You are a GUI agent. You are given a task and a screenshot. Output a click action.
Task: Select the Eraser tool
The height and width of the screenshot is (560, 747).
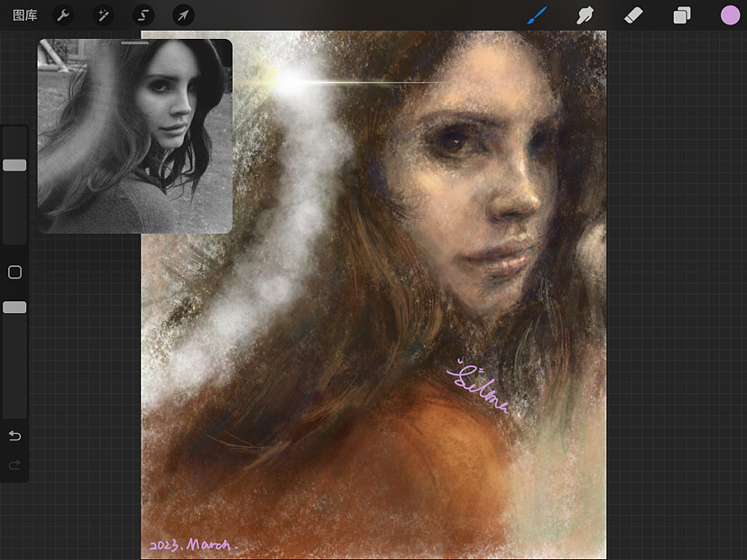633,15
